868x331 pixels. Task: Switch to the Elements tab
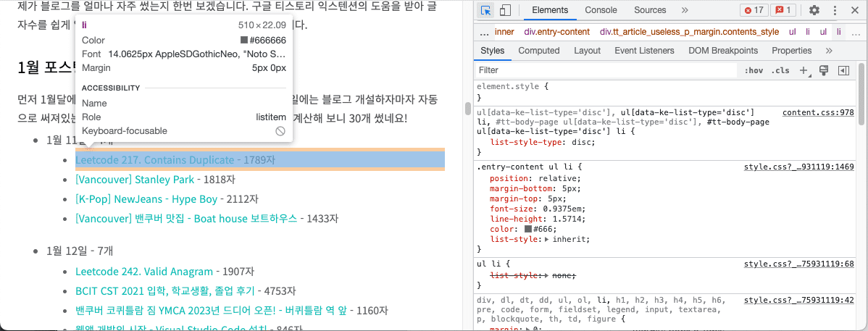pos(550,10)
